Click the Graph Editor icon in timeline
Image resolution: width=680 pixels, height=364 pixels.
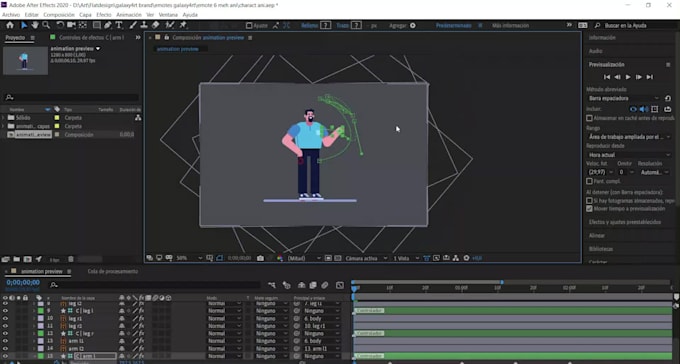tap(340, 285)
